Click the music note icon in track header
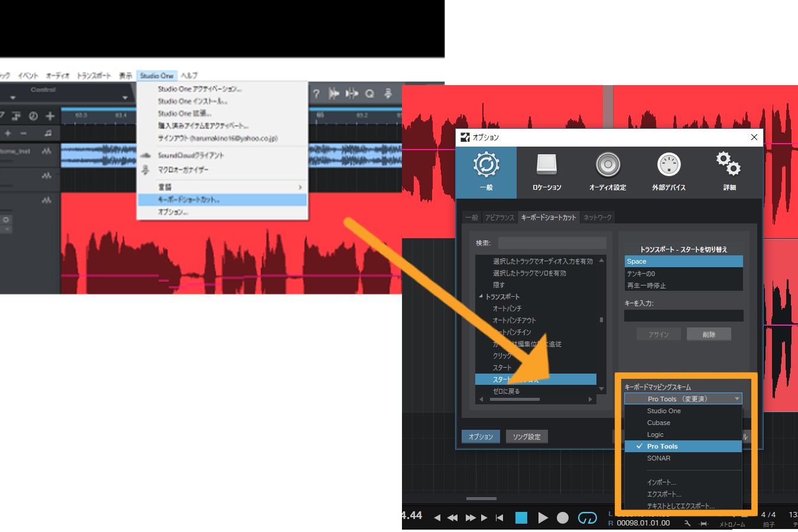The image size is (798, 532). click(48, 133)
